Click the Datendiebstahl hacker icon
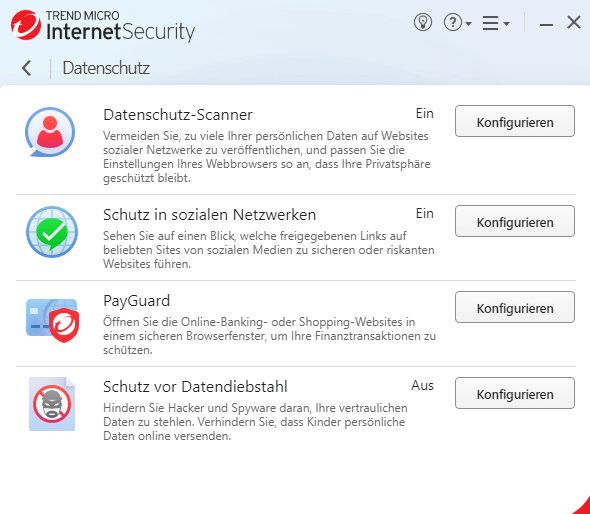The height and width of the screenshot is (514, 590). pyautogui.click(x=52, y=404)
